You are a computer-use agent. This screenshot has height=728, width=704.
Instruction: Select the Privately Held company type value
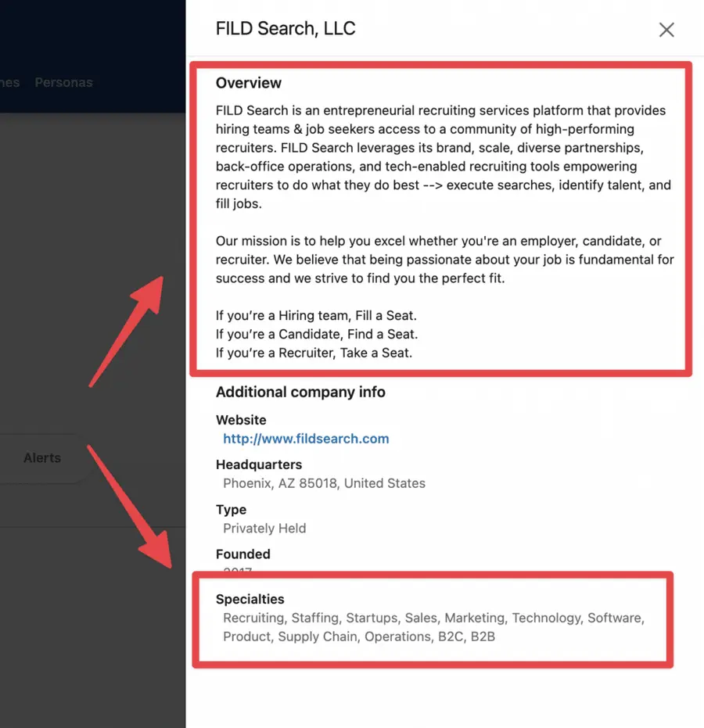264,528
